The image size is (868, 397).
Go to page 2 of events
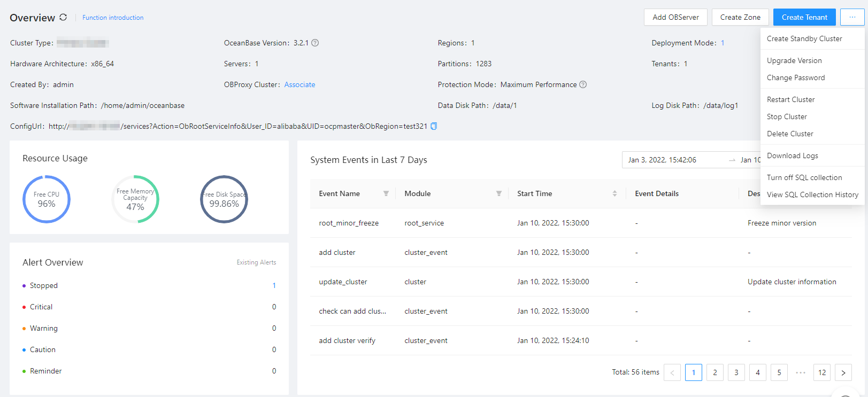(x=715, y=372)
